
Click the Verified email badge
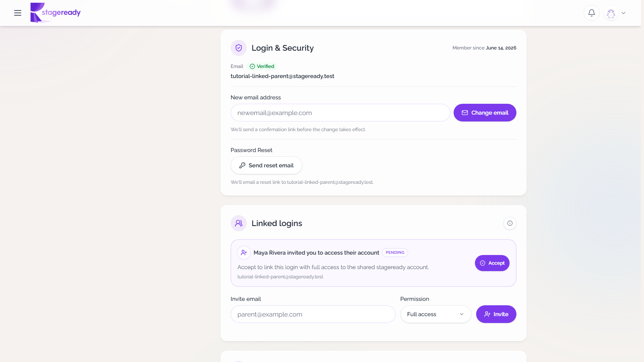pos(262,66)
